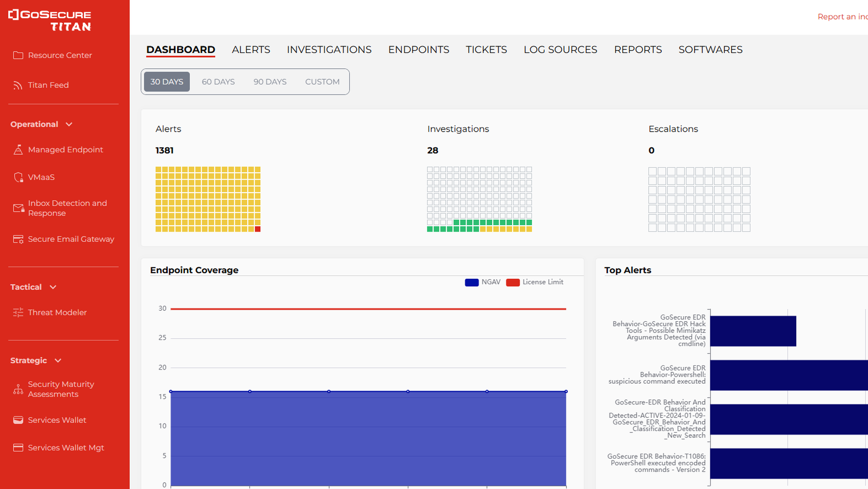
Task: Collapse the Tactical section chevron
Action: pos(53,287)
